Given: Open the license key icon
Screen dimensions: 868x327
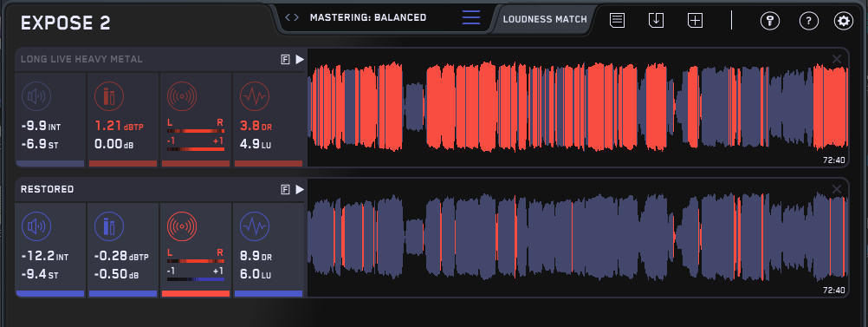Looking at the screenshot, I should 770,21.
